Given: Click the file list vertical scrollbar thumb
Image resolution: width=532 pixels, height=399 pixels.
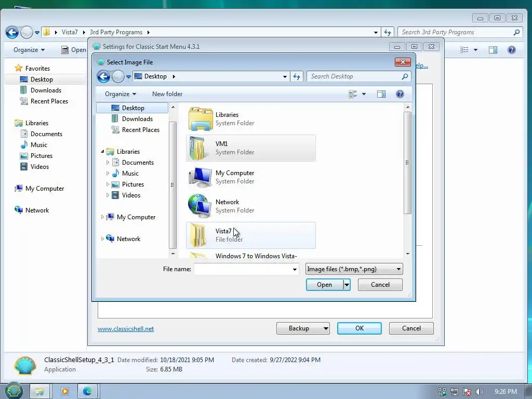Looking at the screenshot, I should pyautogui.click(x=407, y=163).
